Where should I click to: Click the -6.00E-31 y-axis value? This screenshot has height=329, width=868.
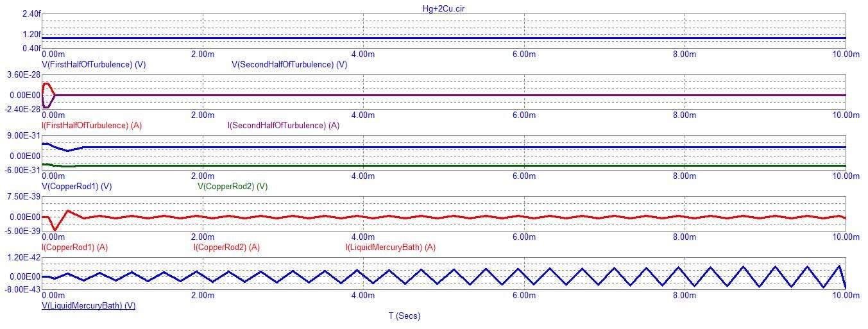[x=22, y=171]
